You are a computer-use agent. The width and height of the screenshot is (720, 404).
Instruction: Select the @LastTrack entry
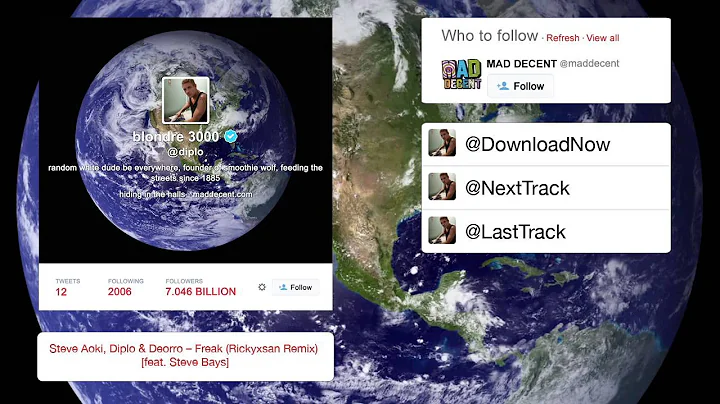546,231
